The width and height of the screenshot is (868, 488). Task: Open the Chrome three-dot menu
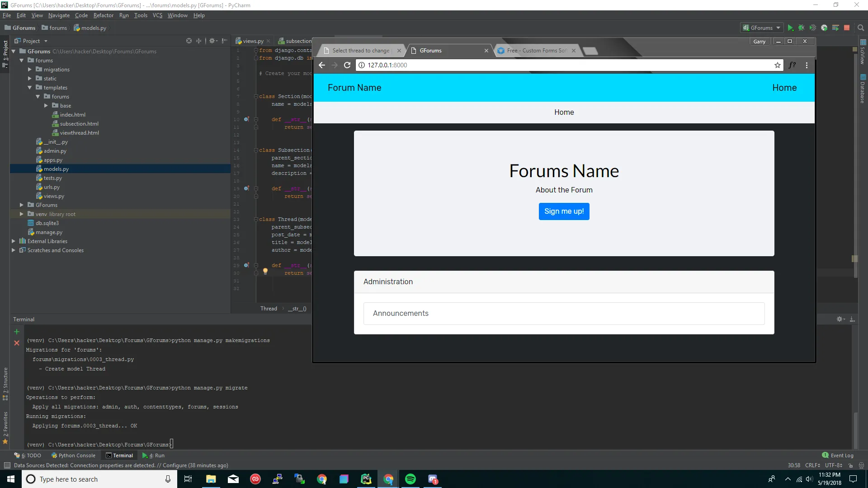tap(807, 65)
